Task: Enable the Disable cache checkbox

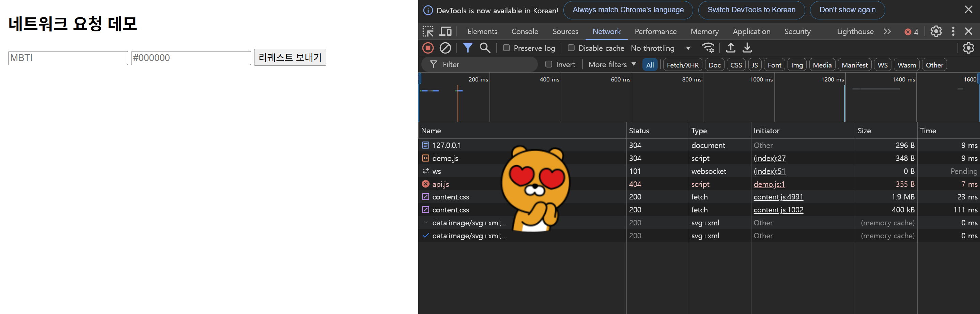Action: [x=571, y=48]
